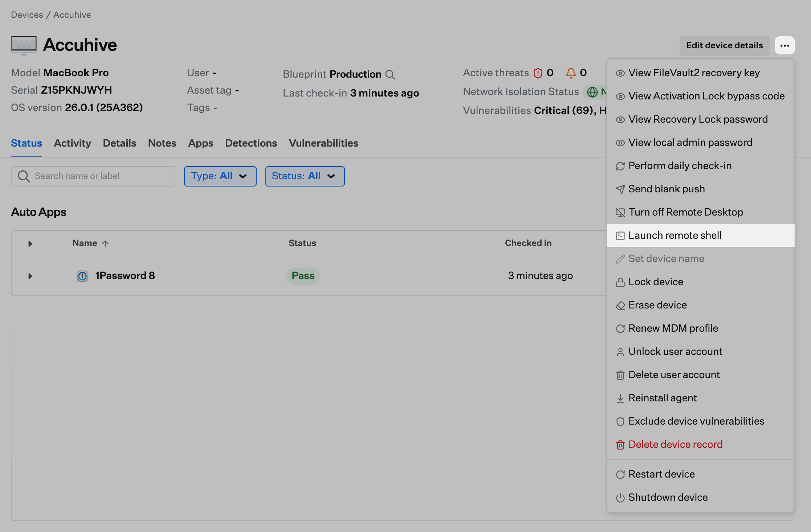Choose Unlock user account

point(700,352)
